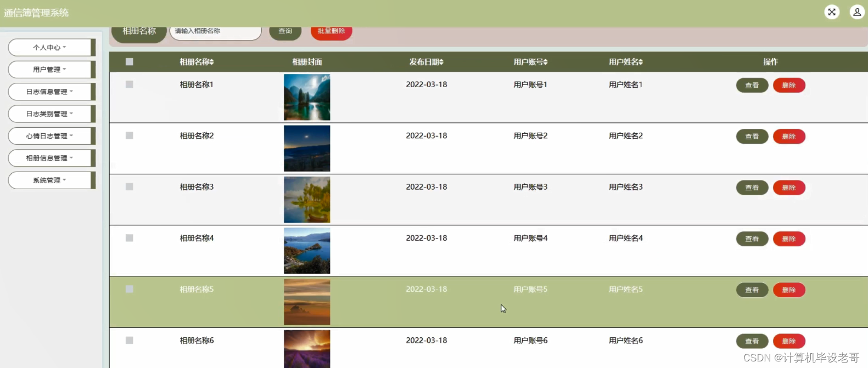Image resolution: width=868 pixels, height=368 pixels.
Task: Select the 相册名称1 name cell
Action: coord(197,84)
